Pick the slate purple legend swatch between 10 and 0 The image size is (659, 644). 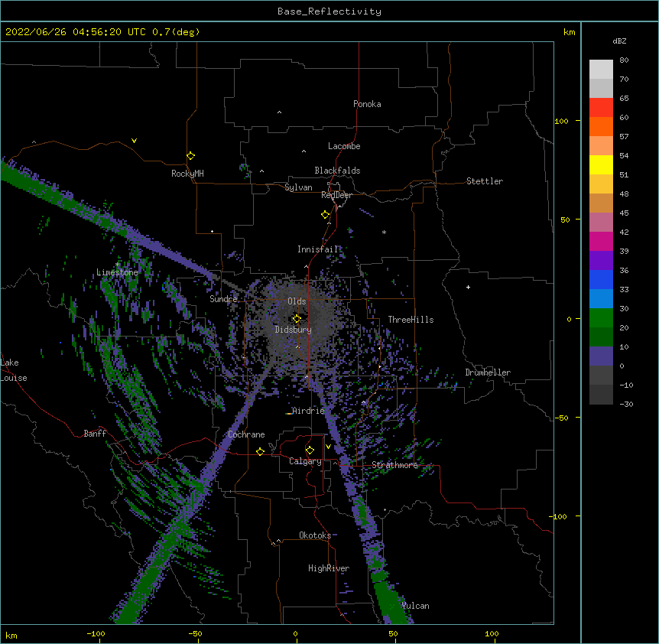tap(601, 356)
